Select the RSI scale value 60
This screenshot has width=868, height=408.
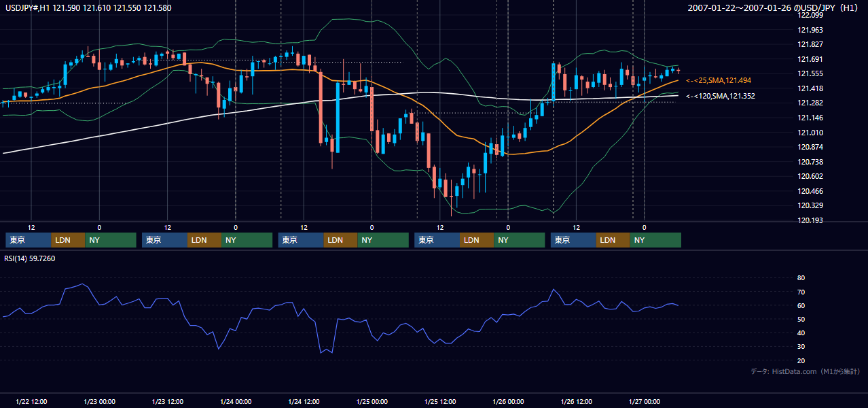click(x=801, y=305)
